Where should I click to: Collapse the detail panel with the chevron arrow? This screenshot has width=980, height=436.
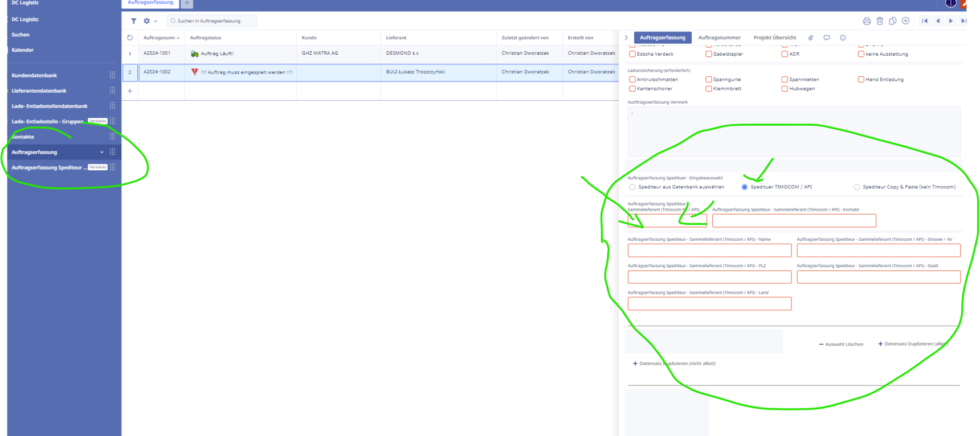[x=626, y=38]
